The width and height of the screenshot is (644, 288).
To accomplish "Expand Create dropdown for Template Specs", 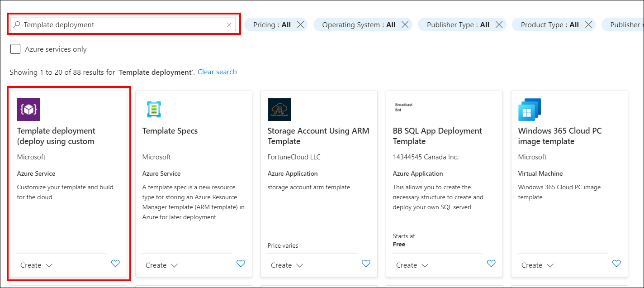I will 162,265.
